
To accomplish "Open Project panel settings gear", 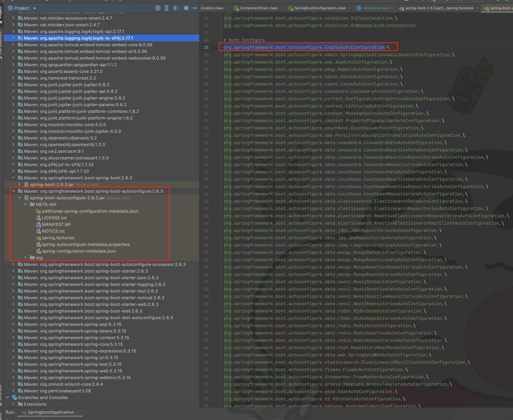I will 186,8.
